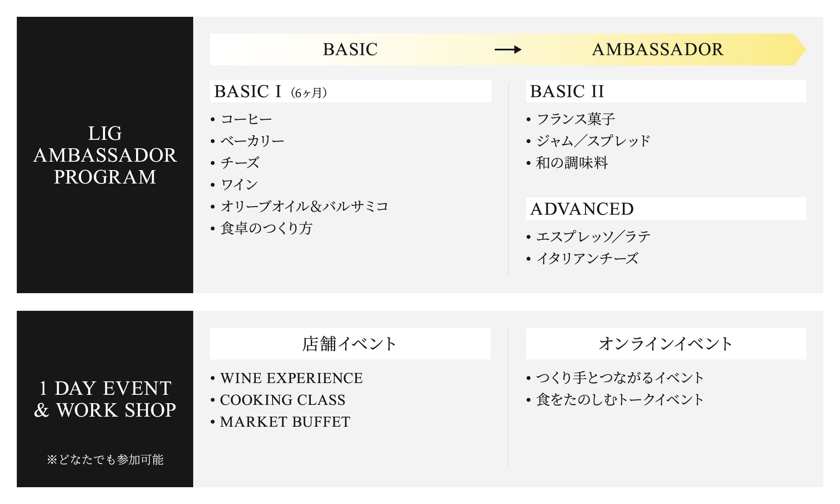The width and height of the screenshot is (840, 504).
Task: Click the ADVANCED section header
Action: (x=666, y=209)
